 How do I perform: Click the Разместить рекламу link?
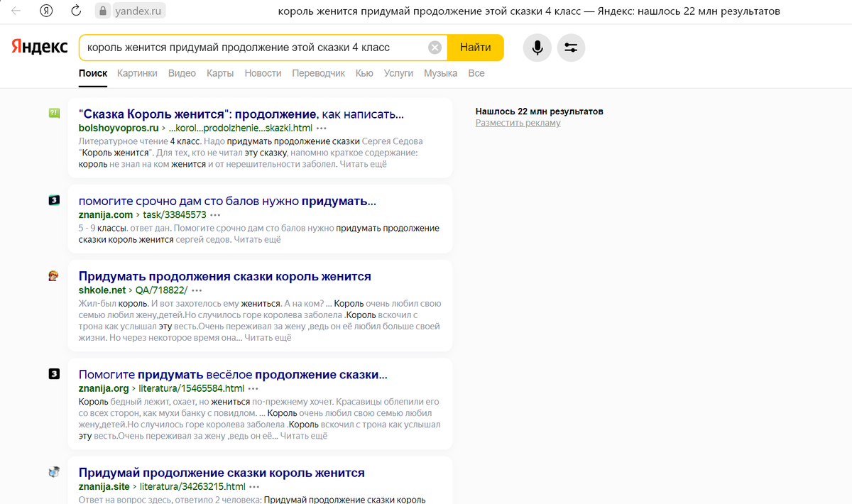518,123
